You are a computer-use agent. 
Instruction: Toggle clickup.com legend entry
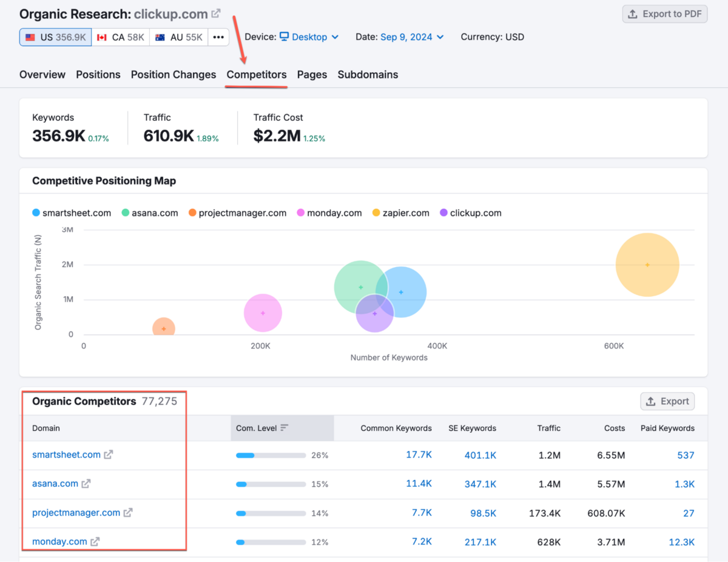click(471, 213)
